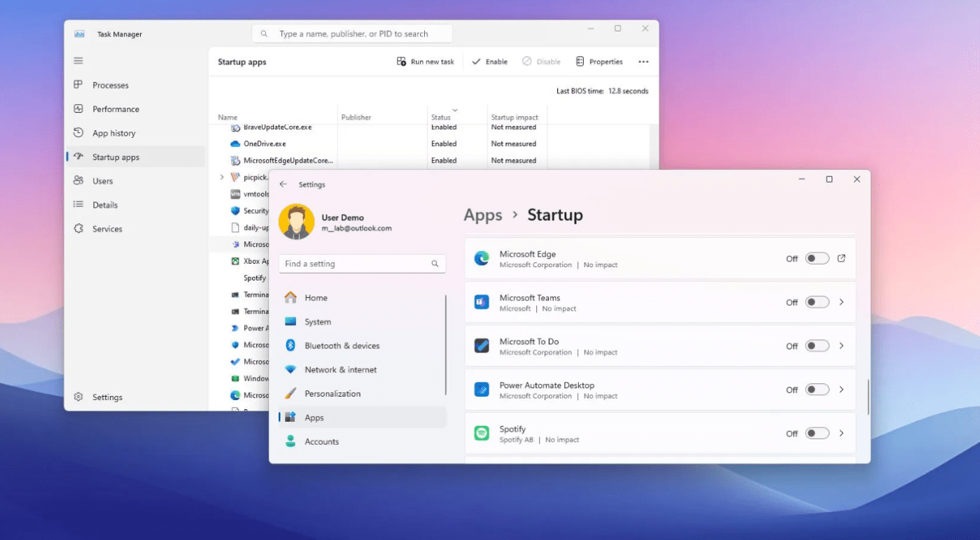Switch to Performance in Task Manager

(x=135, y=109)
